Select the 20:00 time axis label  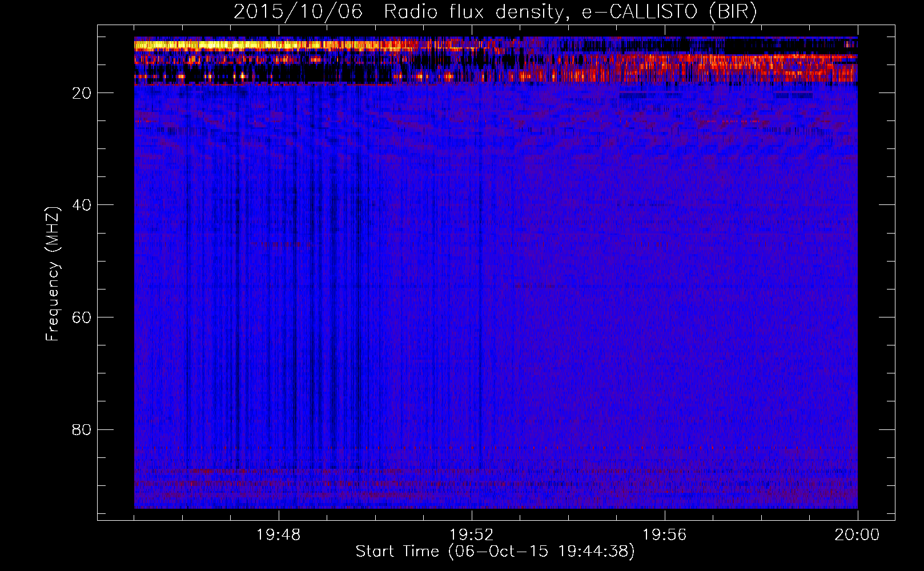click(857, 535)
